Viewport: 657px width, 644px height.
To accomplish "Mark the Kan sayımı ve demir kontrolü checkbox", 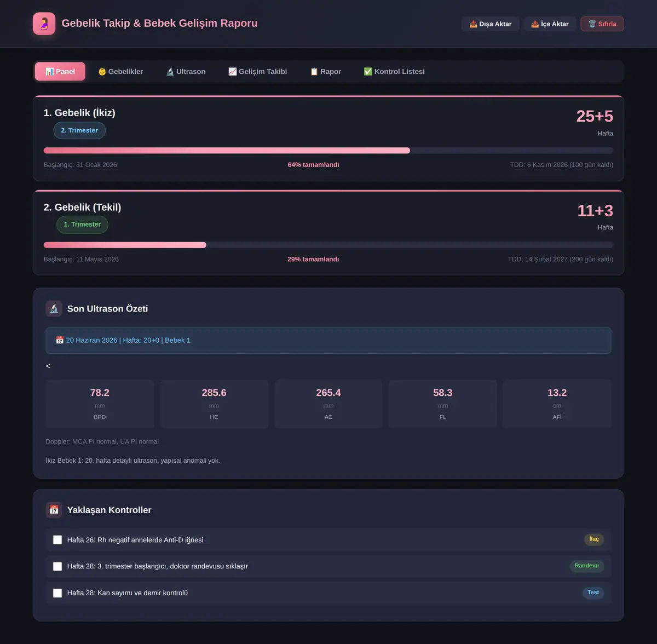I will click(57, 593).
